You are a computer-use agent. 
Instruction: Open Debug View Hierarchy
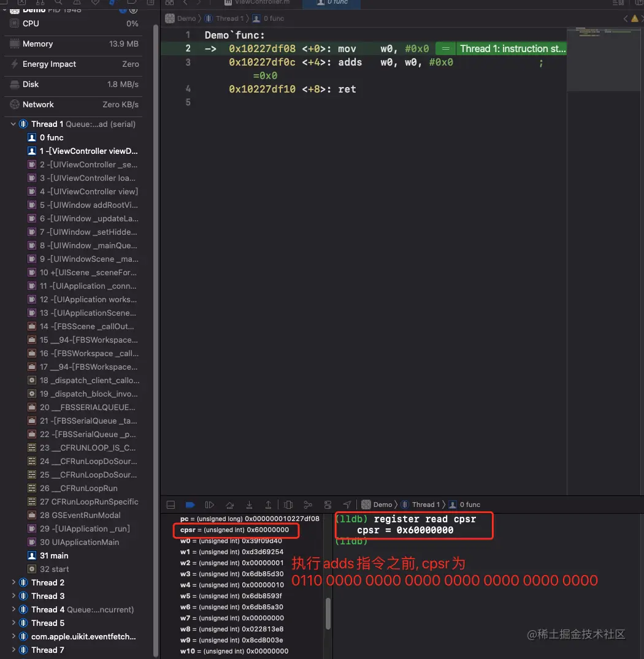[x=288, y=505]
